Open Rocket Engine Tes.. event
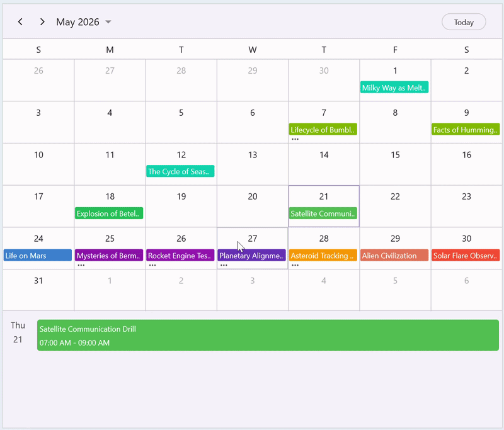Image resolution: width=504 pixels, height=430 pixels. (x=180, y=256)
